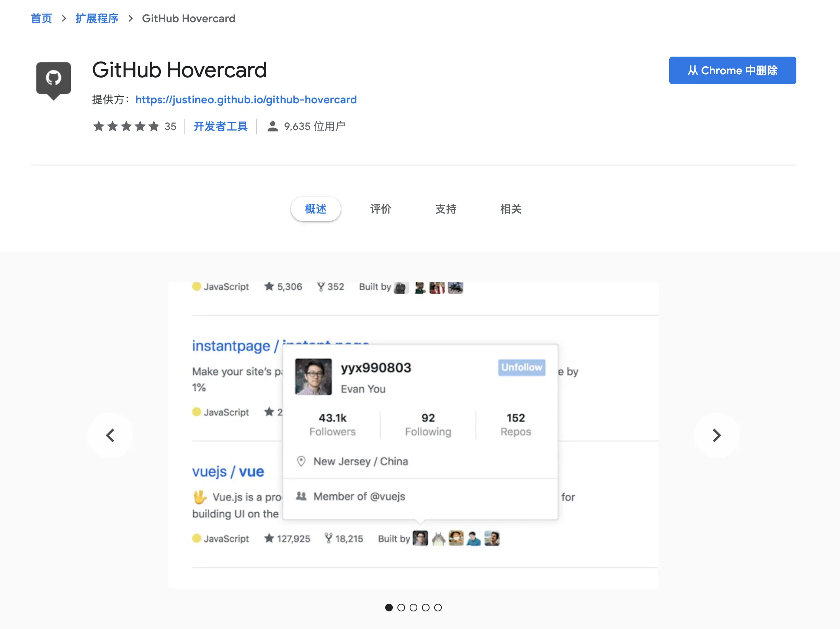Image resolution: width=840 pixels, height=629 pixels.
Task: Select the fourth carousel dot indicator
Action: (x=425, y=608)
